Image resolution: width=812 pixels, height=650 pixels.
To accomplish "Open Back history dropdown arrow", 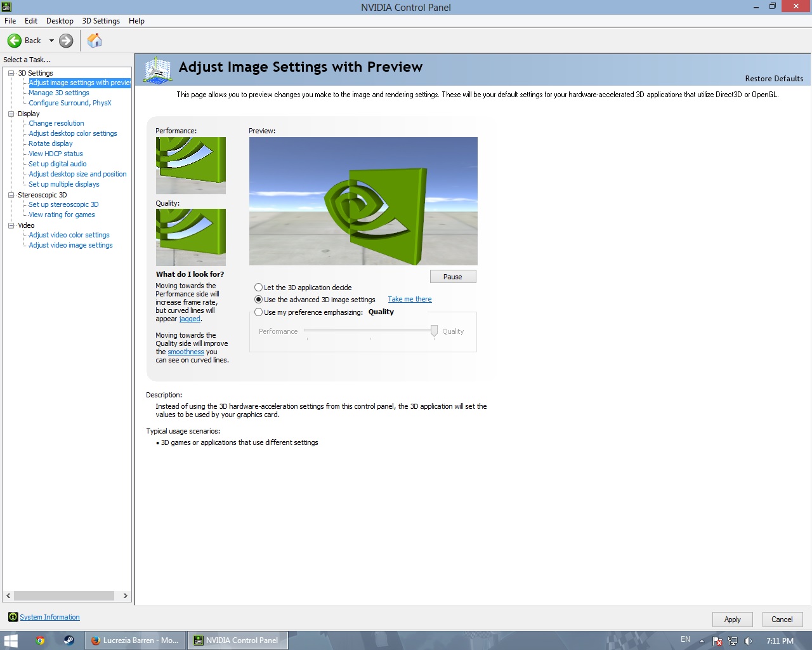I will pyautogui.click(x=51, y=41).
